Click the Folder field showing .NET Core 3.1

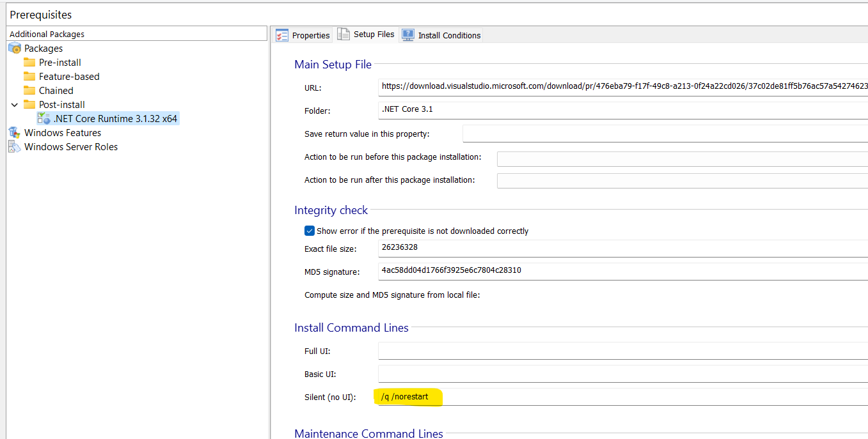click(620, 110)
